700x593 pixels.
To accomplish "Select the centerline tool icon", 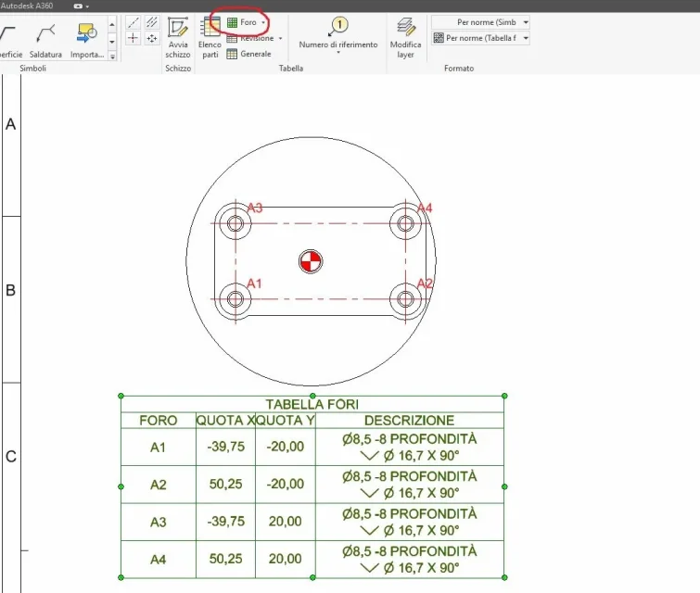I will [x=133, y=22].
